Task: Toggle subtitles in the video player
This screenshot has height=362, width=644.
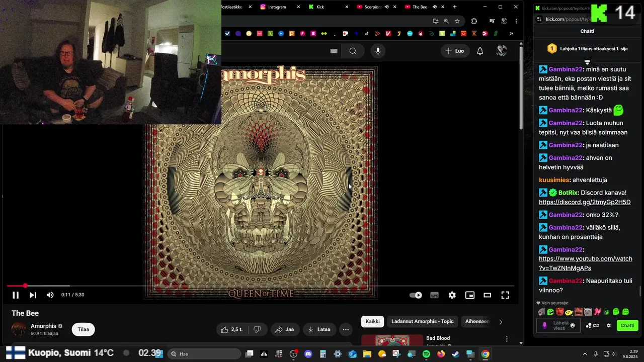Action: tap(434, 295)
